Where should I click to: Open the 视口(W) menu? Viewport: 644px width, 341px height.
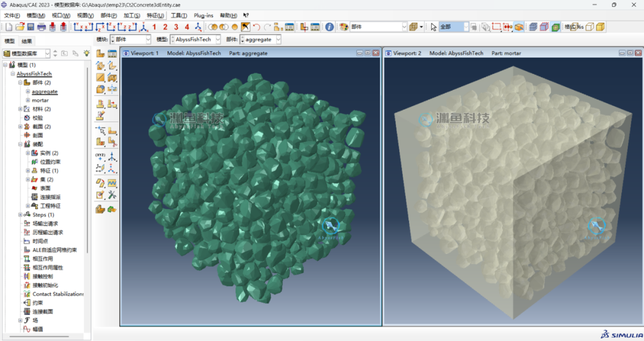(x=61, y=15)
